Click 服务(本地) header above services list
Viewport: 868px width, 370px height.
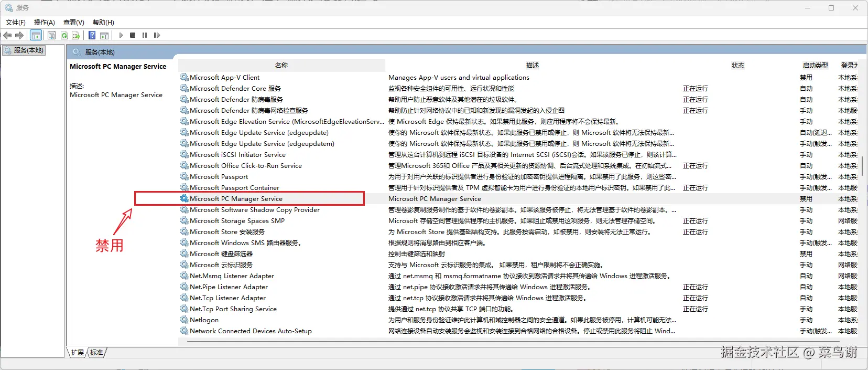click(100, 52)
